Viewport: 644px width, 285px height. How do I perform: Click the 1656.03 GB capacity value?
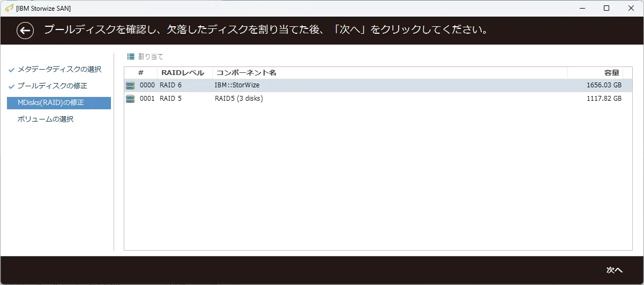(604, 86)
